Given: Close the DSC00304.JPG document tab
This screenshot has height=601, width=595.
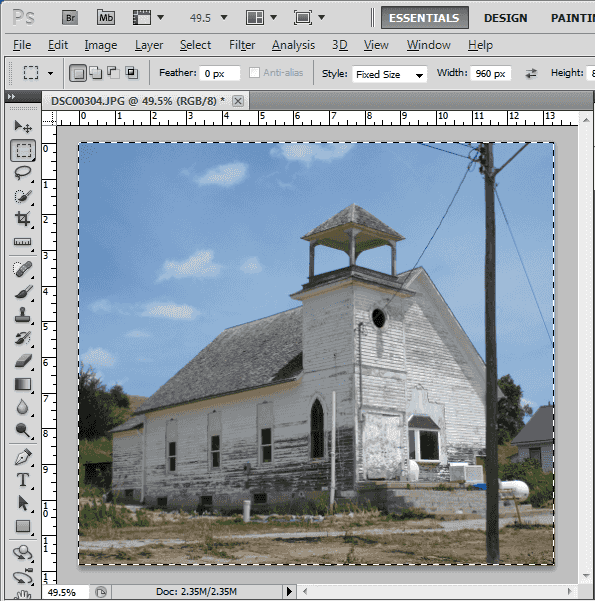Looking at the screenshot, I should click(238, 101).
